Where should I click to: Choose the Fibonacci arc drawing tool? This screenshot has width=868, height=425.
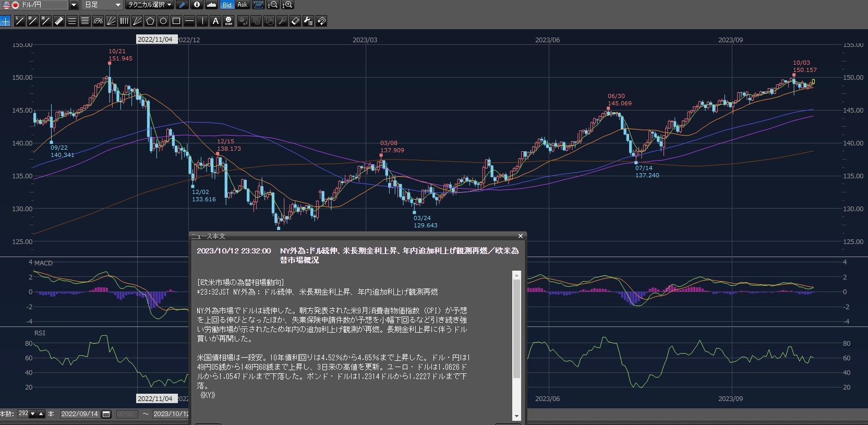98,21
